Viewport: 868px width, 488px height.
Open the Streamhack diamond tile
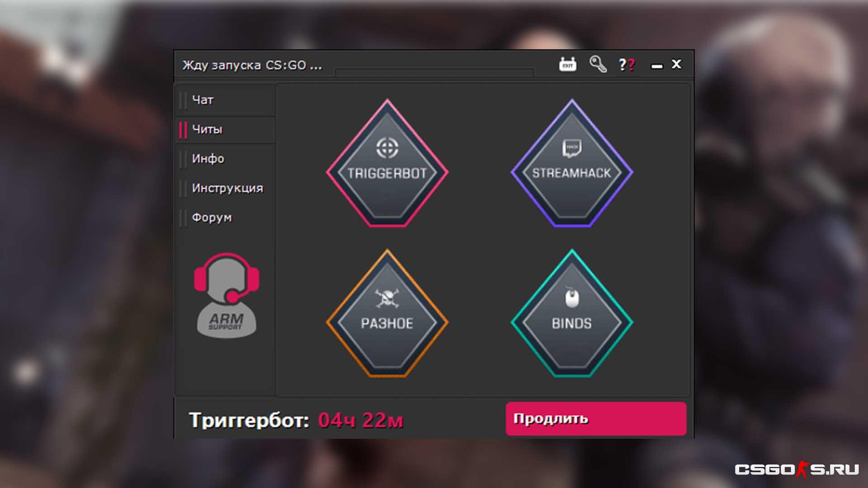click(572, 164)
